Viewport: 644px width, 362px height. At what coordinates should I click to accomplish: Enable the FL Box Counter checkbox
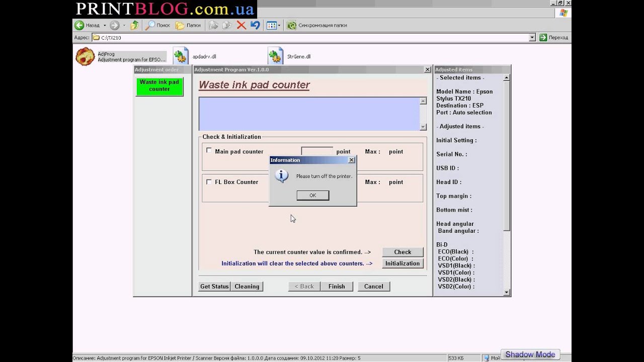209,182
